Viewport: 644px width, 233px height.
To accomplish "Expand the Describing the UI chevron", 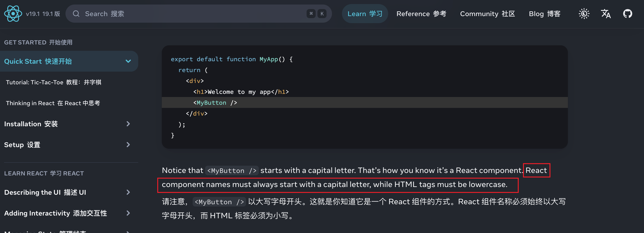I will 128,192.
